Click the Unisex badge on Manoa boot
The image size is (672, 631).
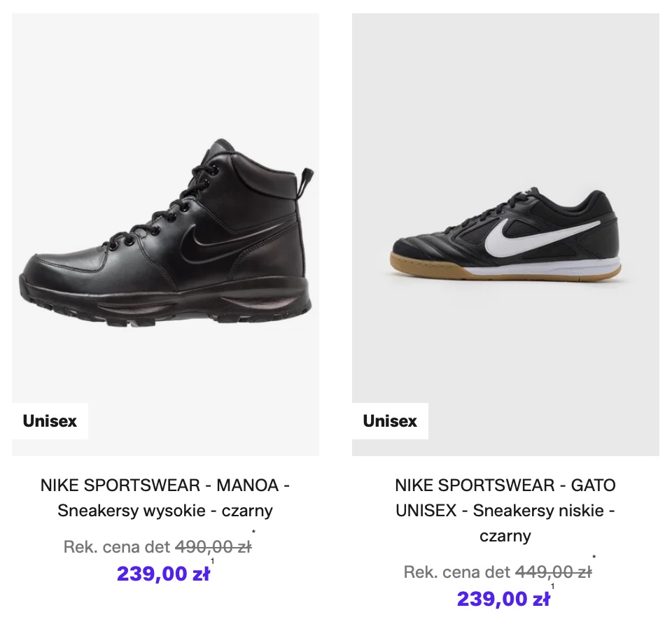(50, 421)
